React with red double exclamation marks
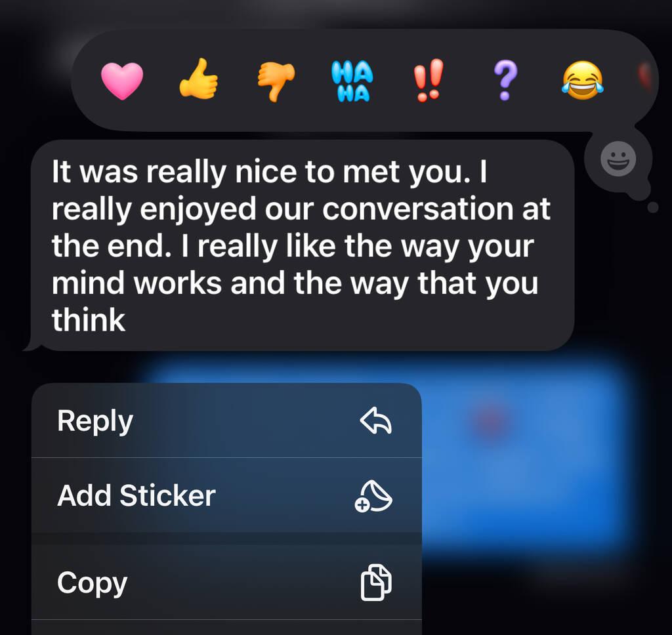This screenshot has height=635, width=672. 428,80
